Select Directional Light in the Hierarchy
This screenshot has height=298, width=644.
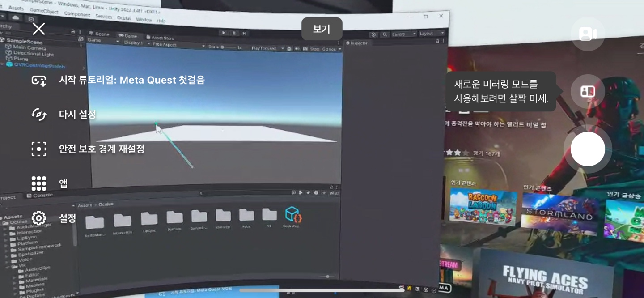[x=30, y=53]
